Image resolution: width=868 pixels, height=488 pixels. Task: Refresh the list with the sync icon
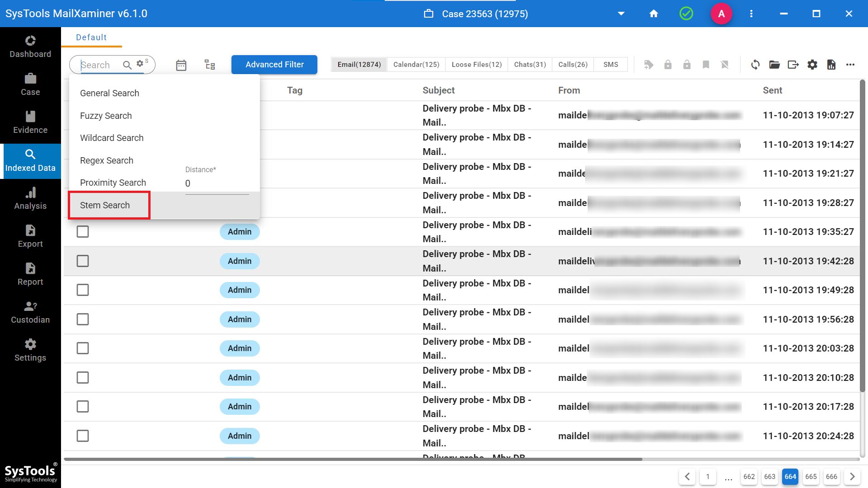[x=755, y=65]
